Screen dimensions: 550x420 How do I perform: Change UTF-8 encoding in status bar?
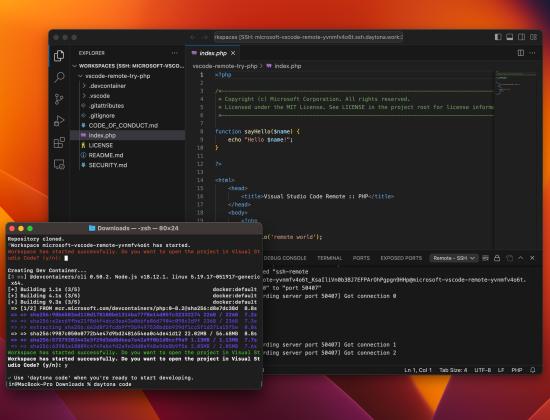point(483,370)
